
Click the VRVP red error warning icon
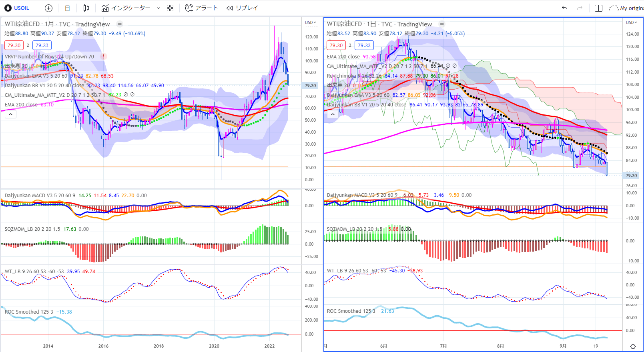103,56
